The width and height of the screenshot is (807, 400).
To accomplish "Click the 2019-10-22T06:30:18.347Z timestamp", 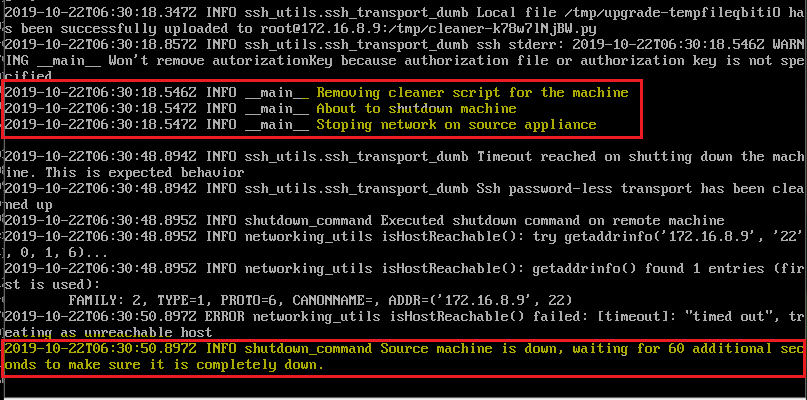I will [101, 13].
